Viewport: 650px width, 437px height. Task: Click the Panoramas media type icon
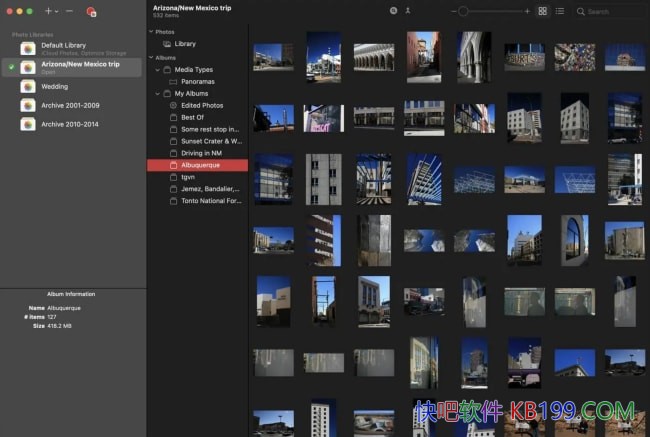[173, 81]
